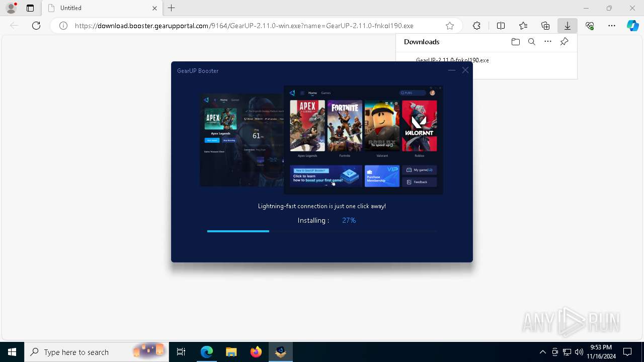Open the tab actions menu icon

tap(30, 8)
